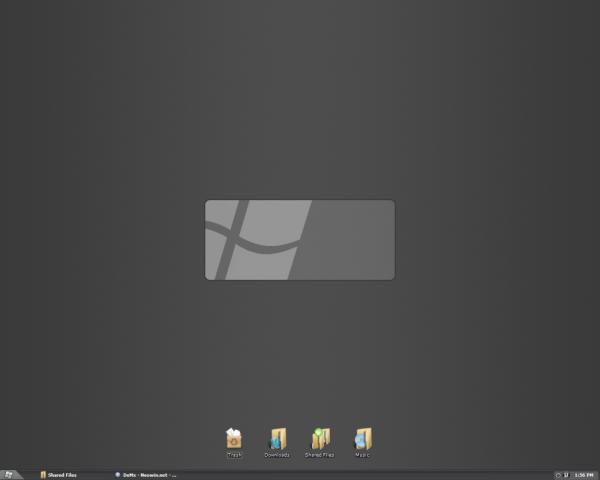Open the Shared Files folder icon on desktop
The image size is (600, 480).
[x=321, y=439]
